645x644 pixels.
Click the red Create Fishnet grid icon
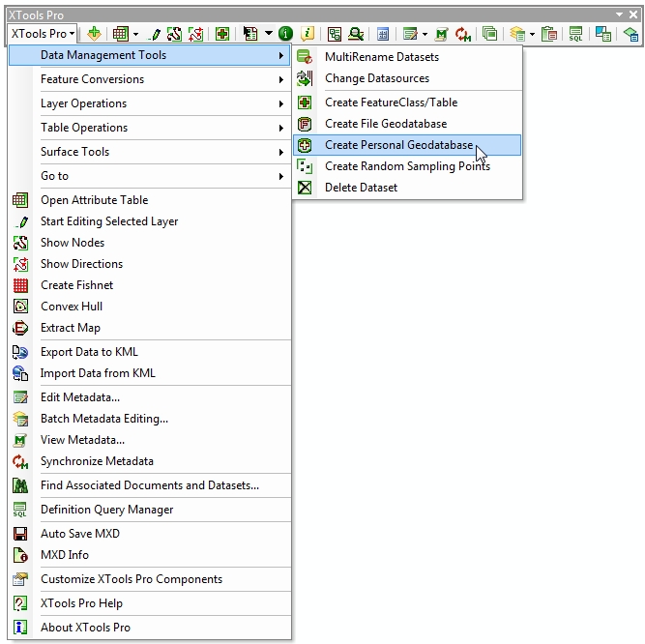[20, 285]
